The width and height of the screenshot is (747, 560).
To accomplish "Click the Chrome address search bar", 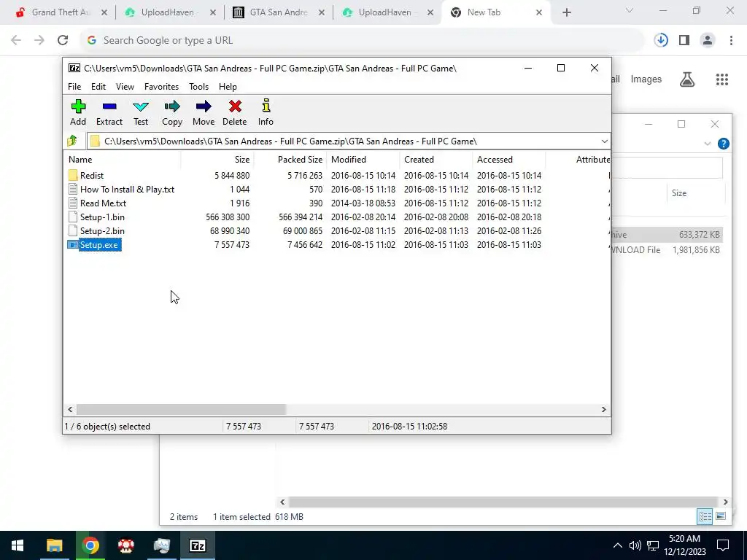I will coord(362,40).
